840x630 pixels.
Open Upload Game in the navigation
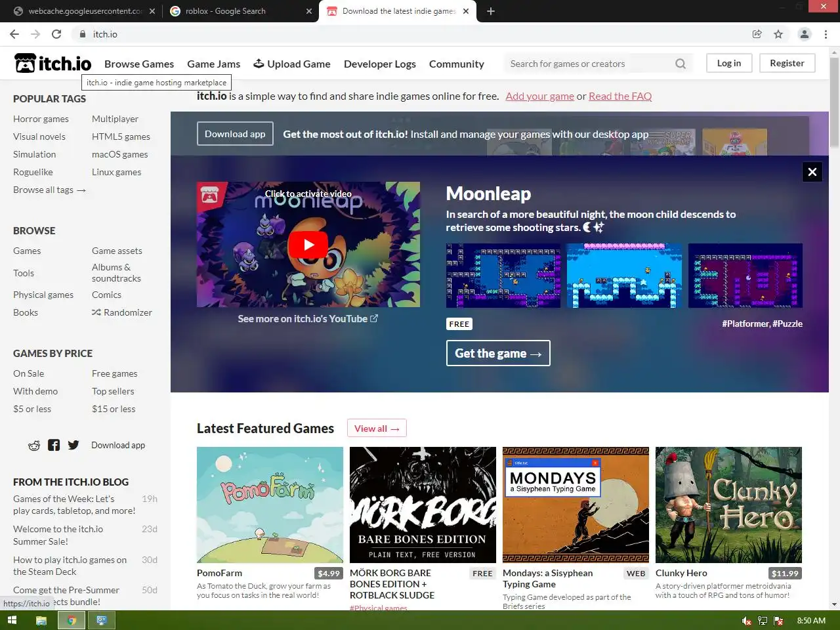292,64
